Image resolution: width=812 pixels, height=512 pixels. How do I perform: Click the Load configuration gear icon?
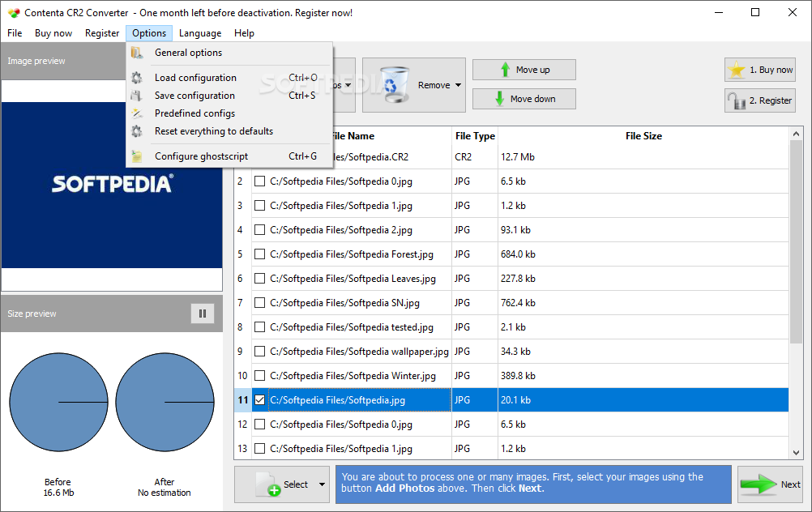(137, 78)
